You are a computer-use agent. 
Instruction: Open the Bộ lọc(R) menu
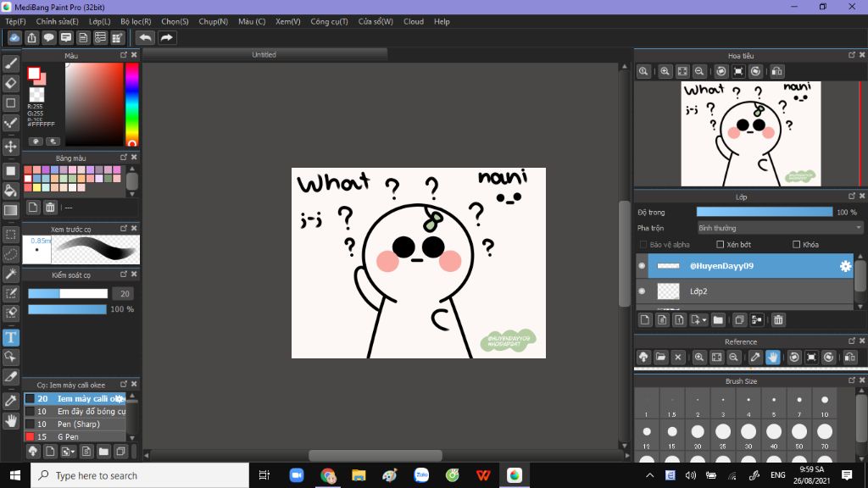136,21
